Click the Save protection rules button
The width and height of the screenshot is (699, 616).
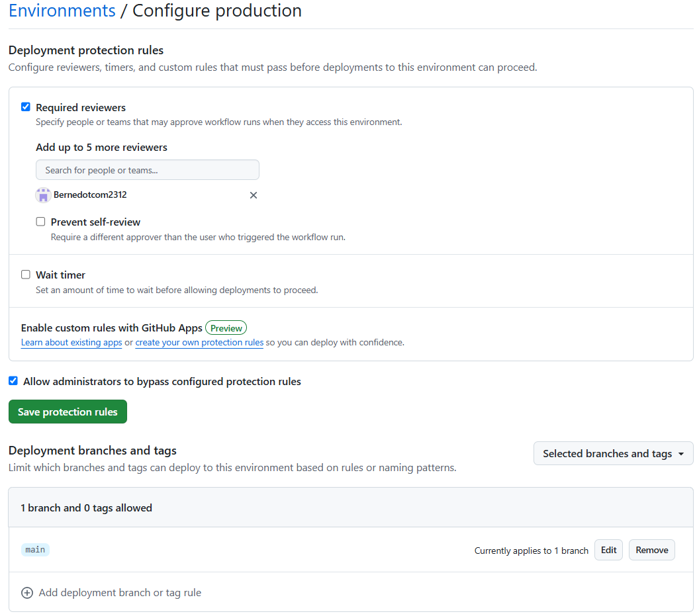[x=68, y=412]
